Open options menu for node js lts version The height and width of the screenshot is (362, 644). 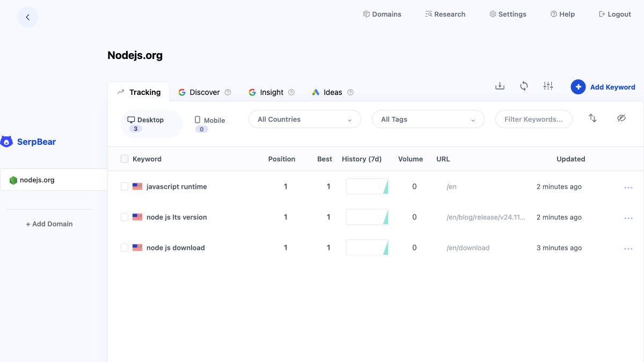[628, 218]
